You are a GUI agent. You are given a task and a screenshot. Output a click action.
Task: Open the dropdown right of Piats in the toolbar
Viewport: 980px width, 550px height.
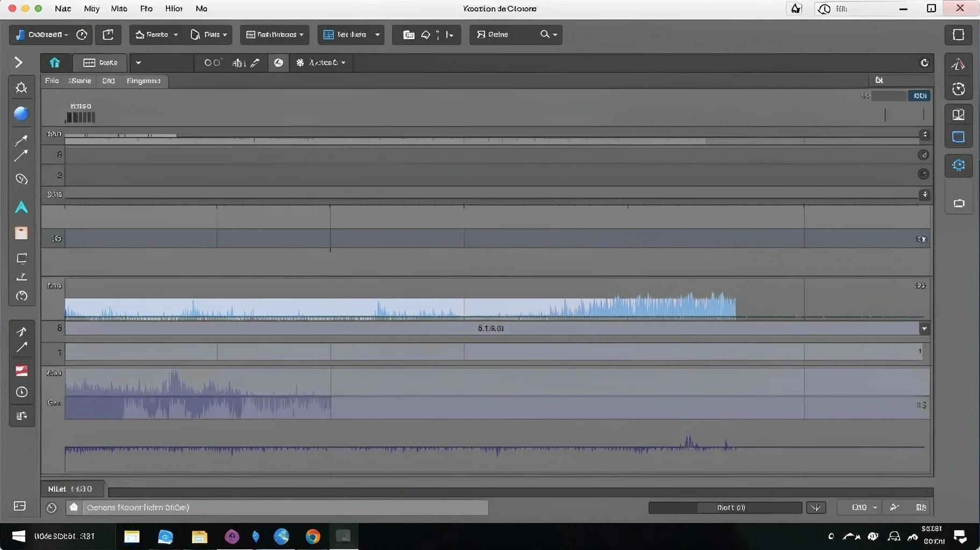click(275, 34)
